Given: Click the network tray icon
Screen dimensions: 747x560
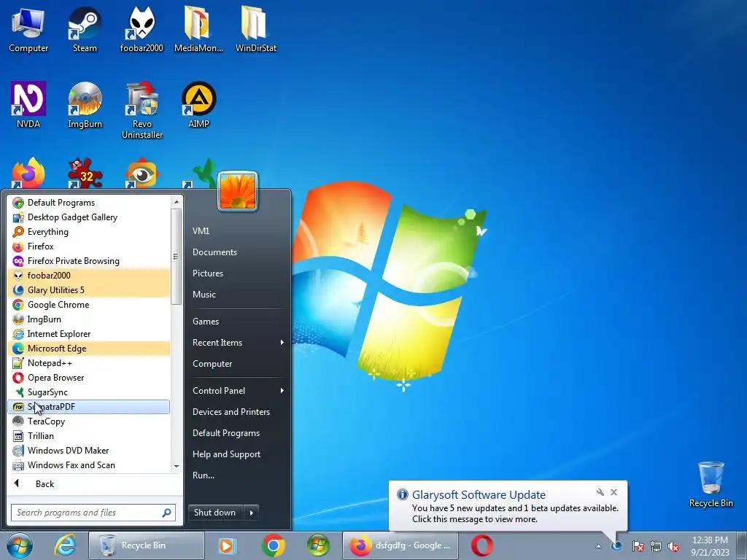Looking at the screenshot, I should point(656,546).
